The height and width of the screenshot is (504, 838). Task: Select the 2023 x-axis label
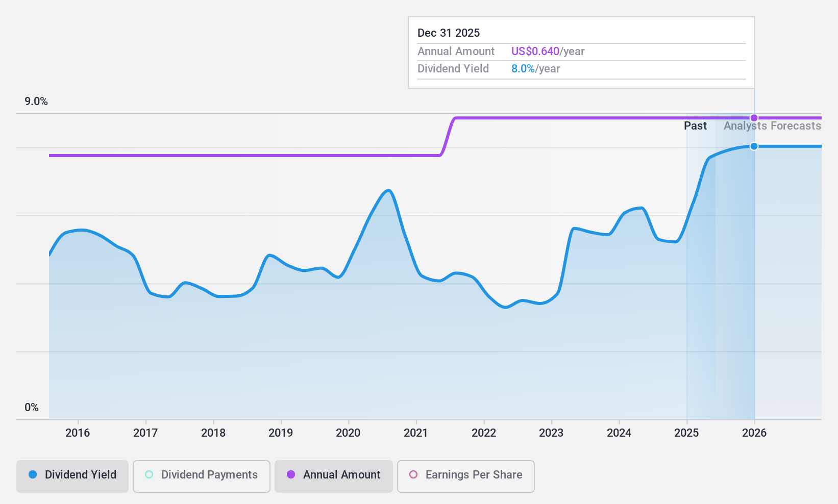[551, 433]
